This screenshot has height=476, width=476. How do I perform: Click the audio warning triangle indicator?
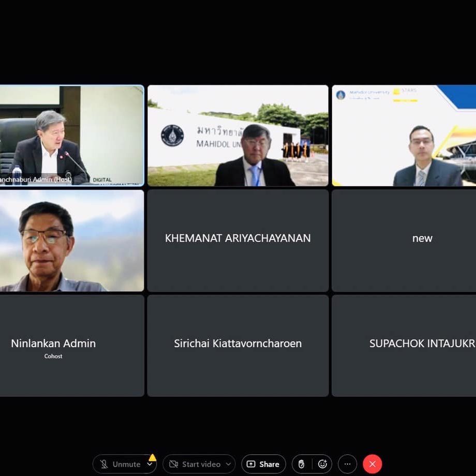152,457
